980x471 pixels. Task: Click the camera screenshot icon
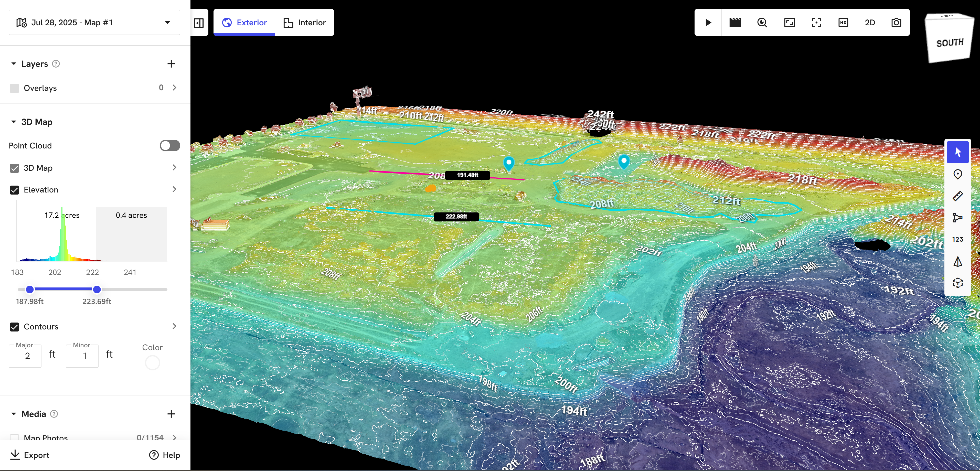pyautogui.click(x=896, y=23)
